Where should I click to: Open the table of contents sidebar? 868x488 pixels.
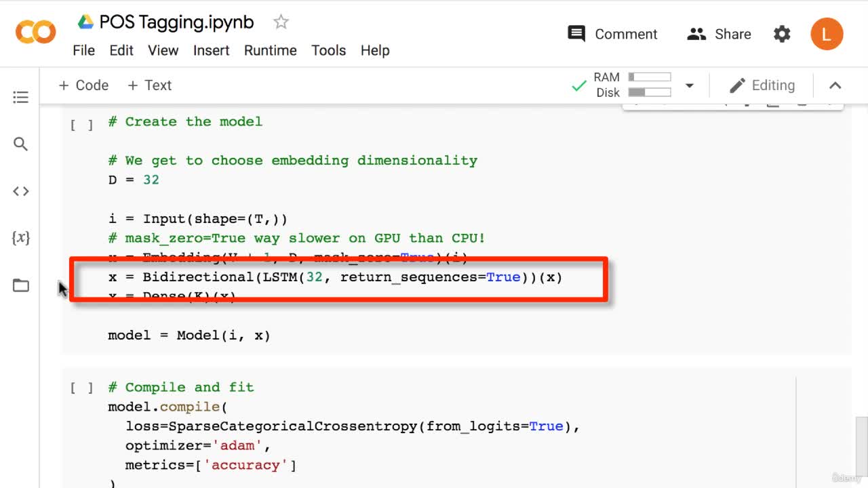pyautogui.click(x=21, y=98)
